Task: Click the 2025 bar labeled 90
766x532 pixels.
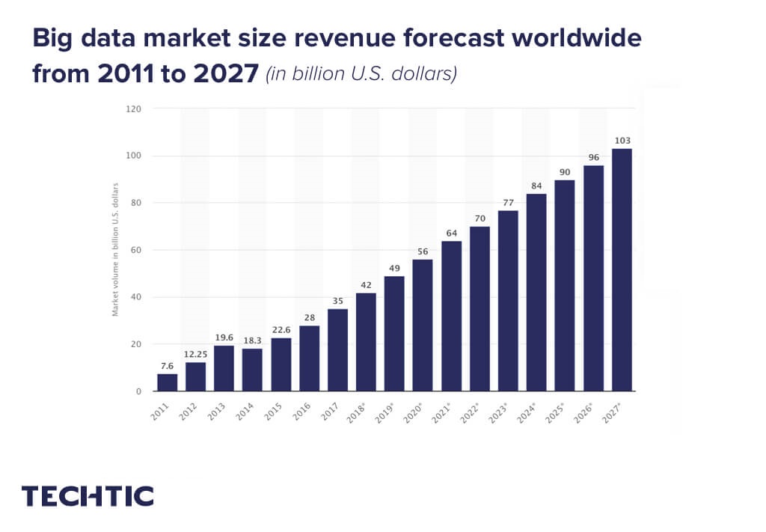Action: (x=564, y=286)
